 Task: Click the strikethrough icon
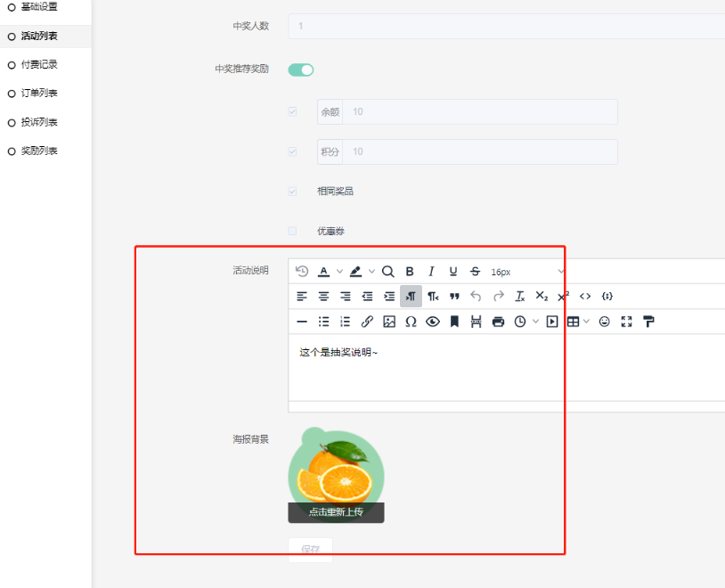click(475, 272)
